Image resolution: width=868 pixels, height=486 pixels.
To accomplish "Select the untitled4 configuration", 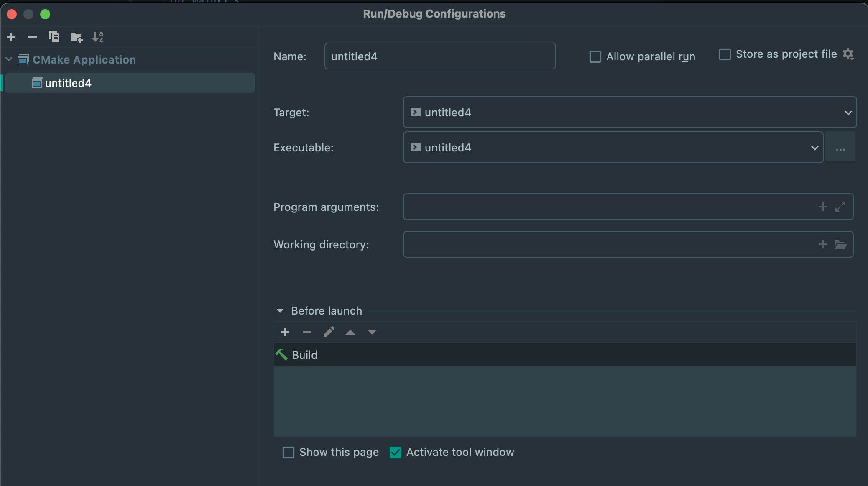I will pos(68,82).
